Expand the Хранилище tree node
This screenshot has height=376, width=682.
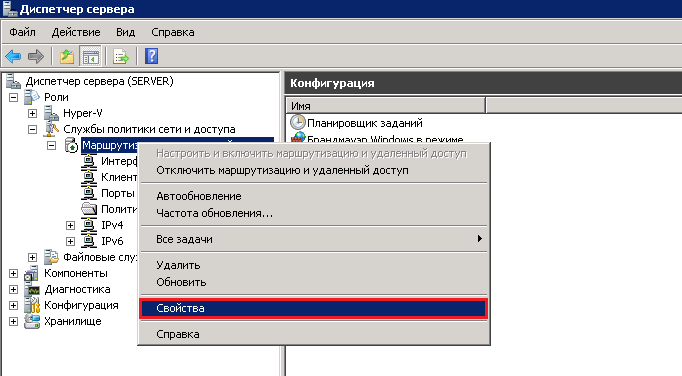[x=13, y=321]
